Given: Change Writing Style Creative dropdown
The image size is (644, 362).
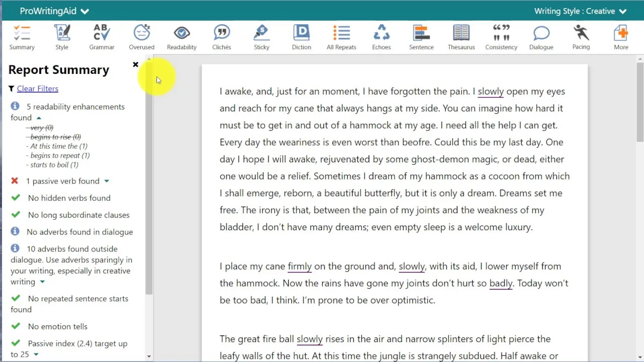Looking at the screenshot, I should [580, 11].
